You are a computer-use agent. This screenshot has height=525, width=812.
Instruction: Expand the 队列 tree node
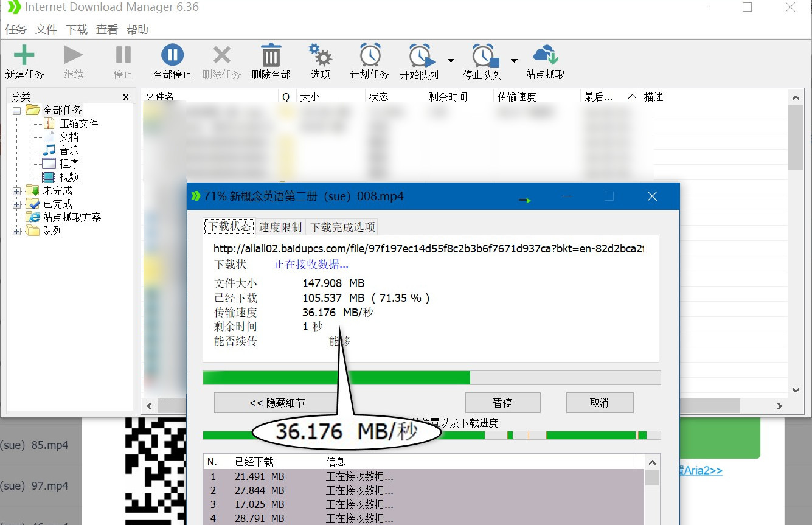pyautogui.click(x=16, y=231)
